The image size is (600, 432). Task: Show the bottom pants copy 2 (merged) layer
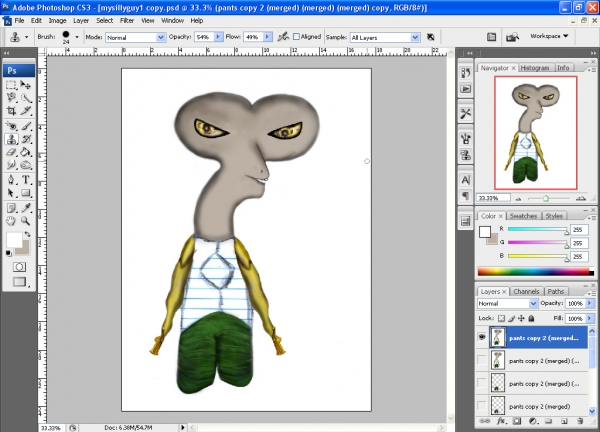tap(482, 406)
